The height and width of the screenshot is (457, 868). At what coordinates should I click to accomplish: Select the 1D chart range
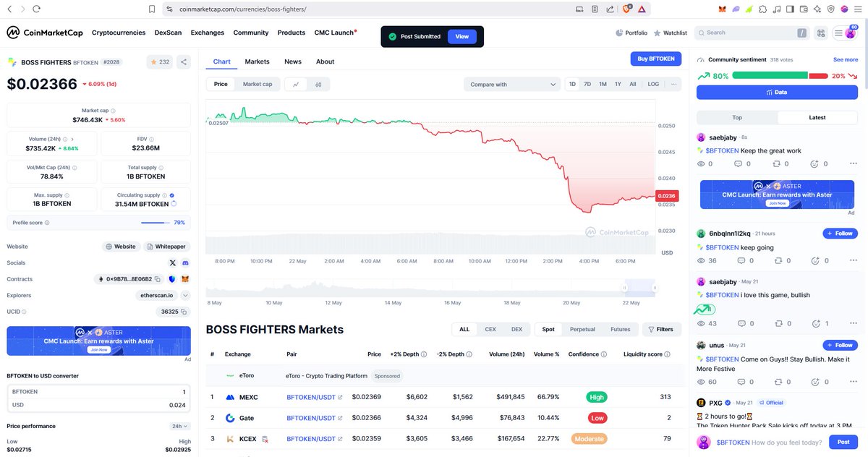click(573, 85)
